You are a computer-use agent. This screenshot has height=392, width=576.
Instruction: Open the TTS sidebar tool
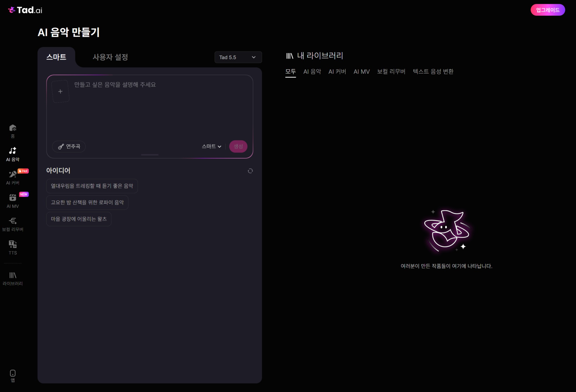[x=13, y=247]
